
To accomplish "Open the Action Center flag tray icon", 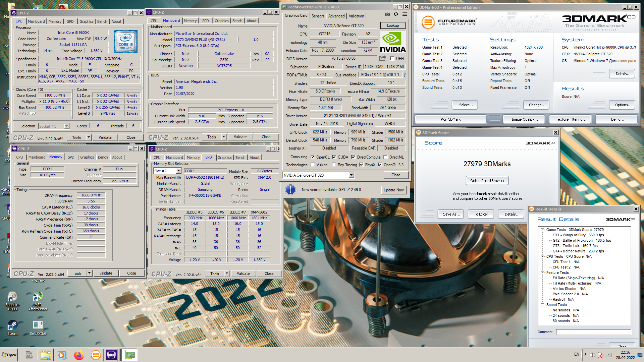I will click(601, 355).
